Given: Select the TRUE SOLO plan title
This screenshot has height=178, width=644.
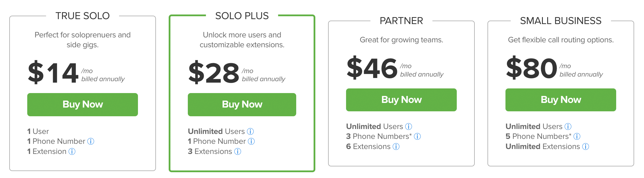Looking at the screenshot, I should pyautogui.click(x=83, y=16).
